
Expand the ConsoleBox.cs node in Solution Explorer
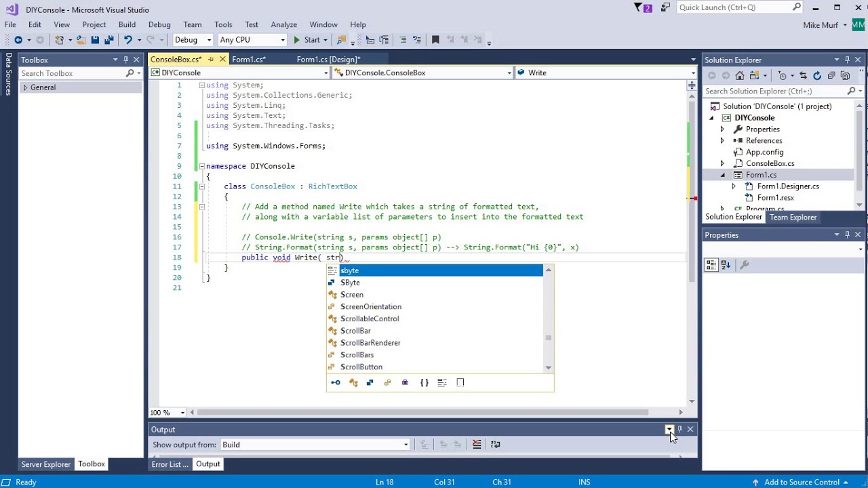pyautogui.click(x=722, y=163)
